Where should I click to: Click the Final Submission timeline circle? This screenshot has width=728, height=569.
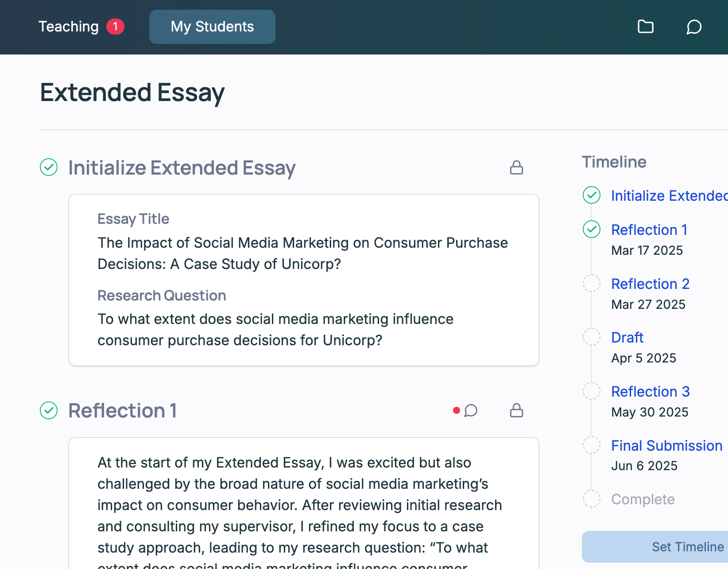click(x=592, y=445)
